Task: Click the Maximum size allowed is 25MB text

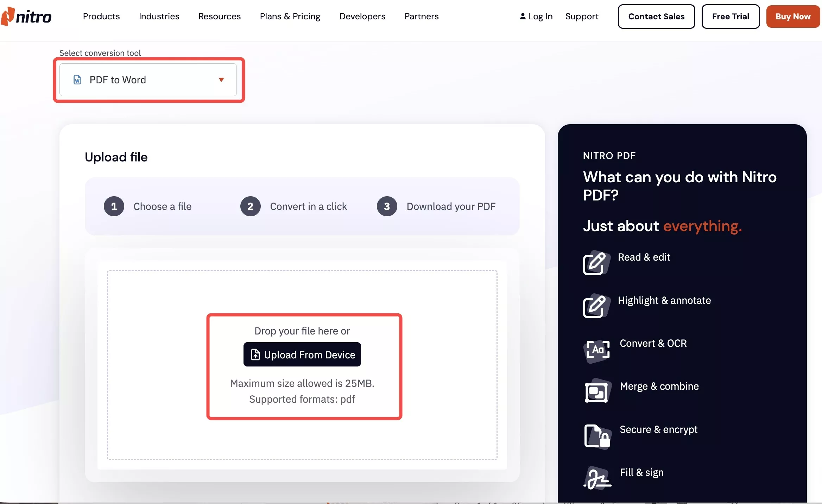Action: [x=302, y=383]
